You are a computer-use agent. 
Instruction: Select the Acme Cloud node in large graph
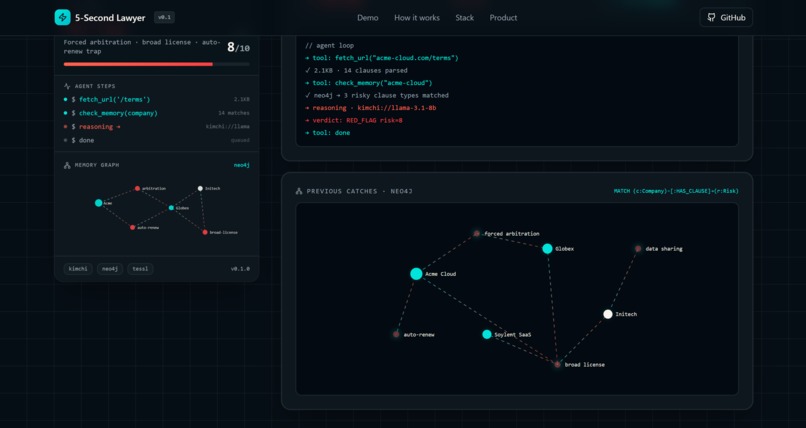coord(416,274)
